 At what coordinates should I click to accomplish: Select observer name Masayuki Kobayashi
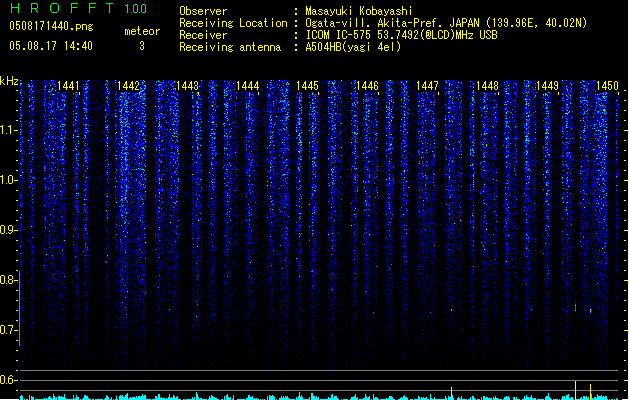pyautogui.click(x=359, y=11)
